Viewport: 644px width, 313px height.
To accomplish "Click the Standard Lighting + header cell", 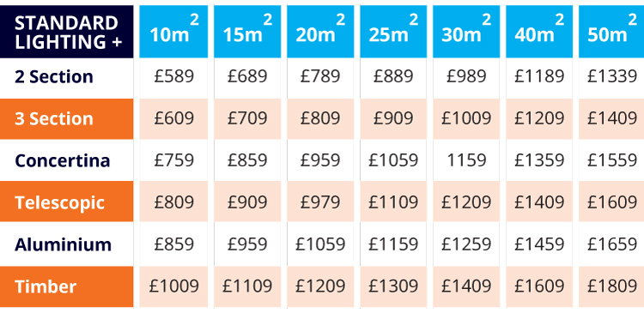I will click(66, 32).
